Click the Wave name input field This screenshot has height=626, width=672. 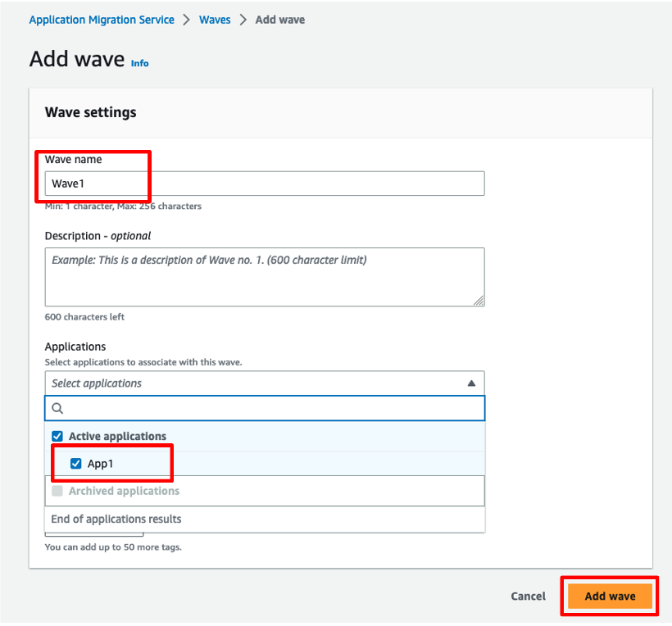point(265,184)
